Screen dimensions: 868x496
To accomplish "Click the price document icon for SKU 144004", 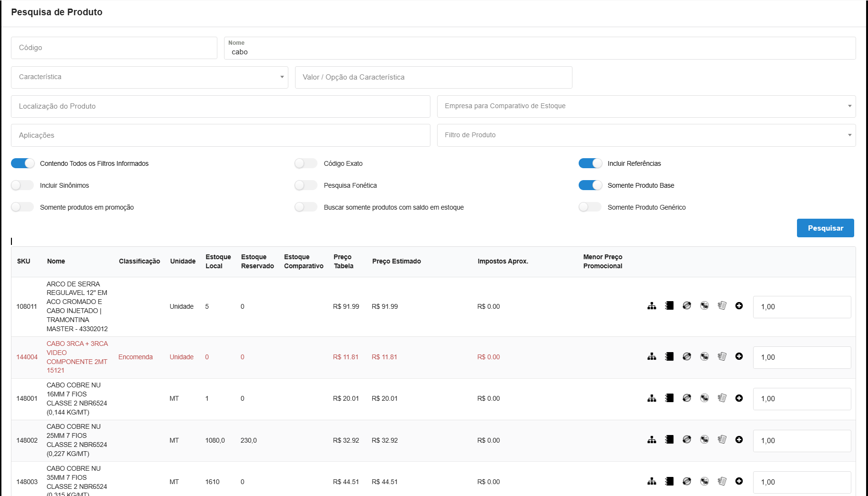I will click(722, 356).
